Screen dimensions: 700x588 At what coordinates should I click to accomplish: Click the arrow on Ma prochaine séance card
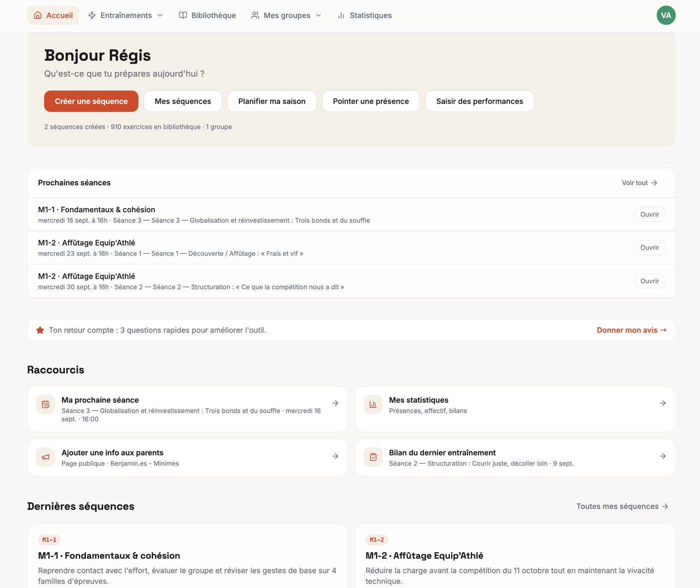click(335, 403)
